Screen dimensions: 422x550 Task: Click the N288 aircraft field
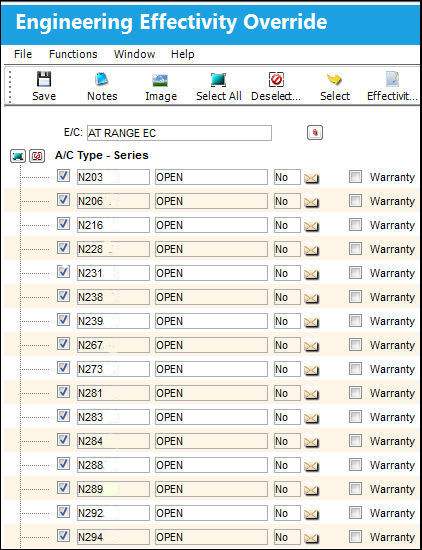pyautogui.click(x=113, y=465)
